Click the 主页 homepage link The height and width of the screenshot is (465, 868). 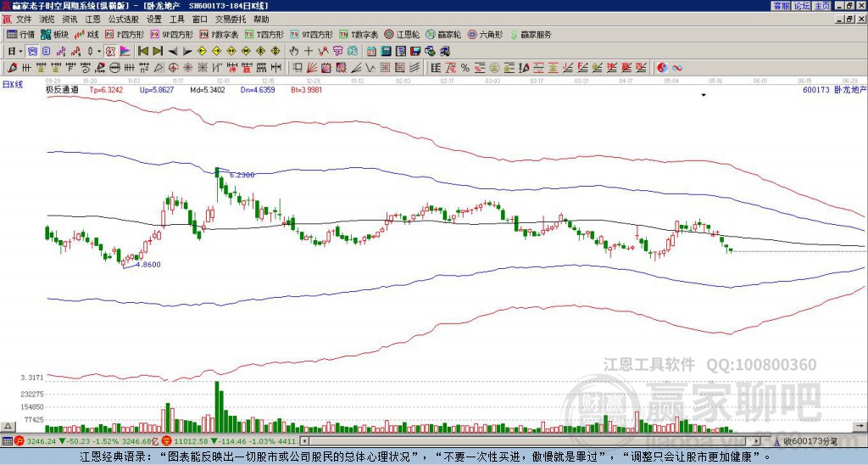822,6
